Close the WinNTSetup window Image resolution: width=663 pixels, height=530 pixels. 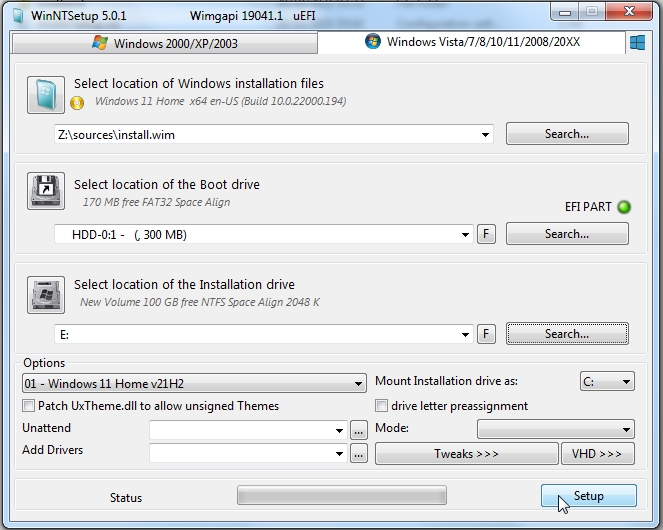[x=629, y=11]
